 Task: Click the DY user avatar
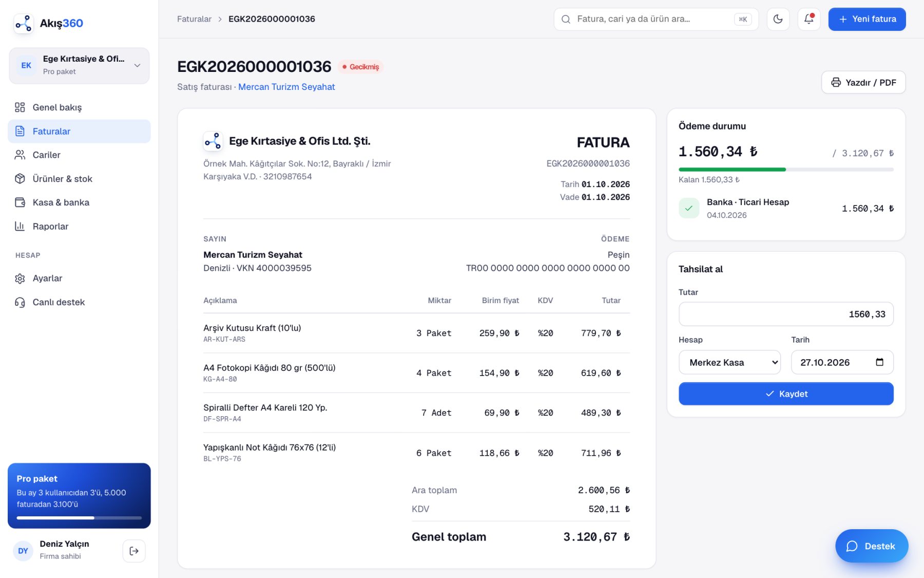tap(23, 551)
